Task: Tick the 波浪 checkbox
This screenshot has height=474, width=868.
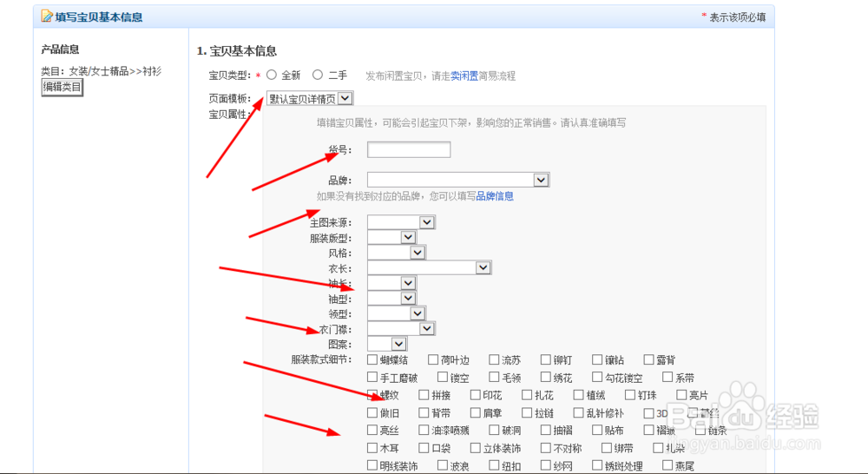Action: click(443, 465)
